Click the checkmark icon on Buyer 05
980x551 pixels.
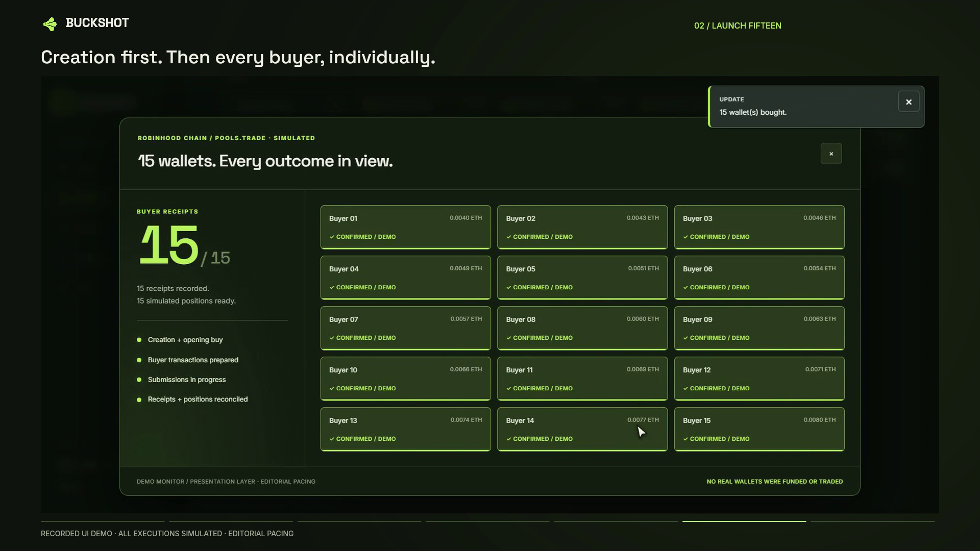[509, 287]
